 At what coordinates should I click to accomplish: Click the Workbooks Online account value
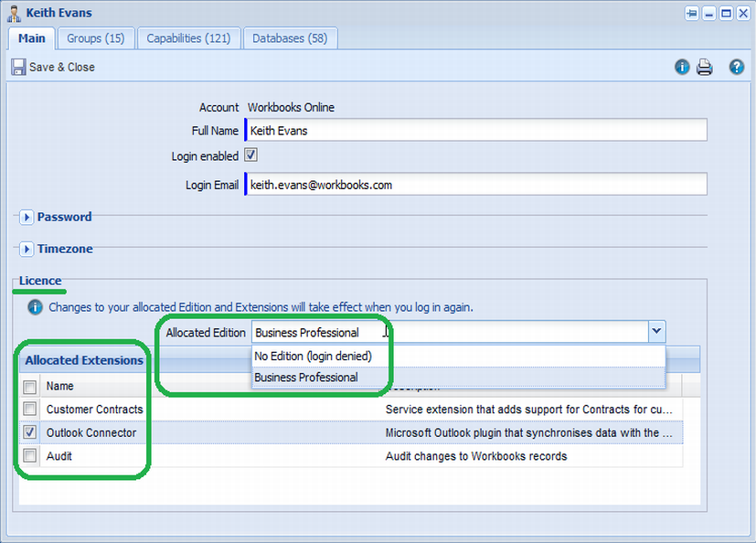[292, 107]
